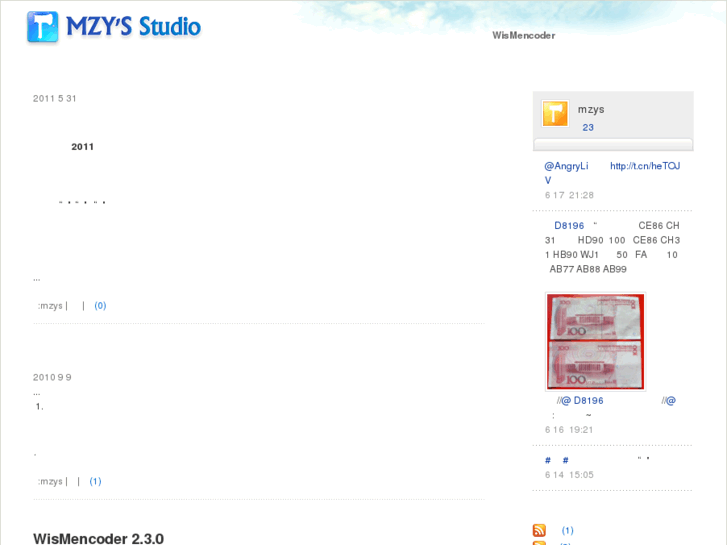
Task: Open the first # hashtag topic link
Action: [548, 461]
